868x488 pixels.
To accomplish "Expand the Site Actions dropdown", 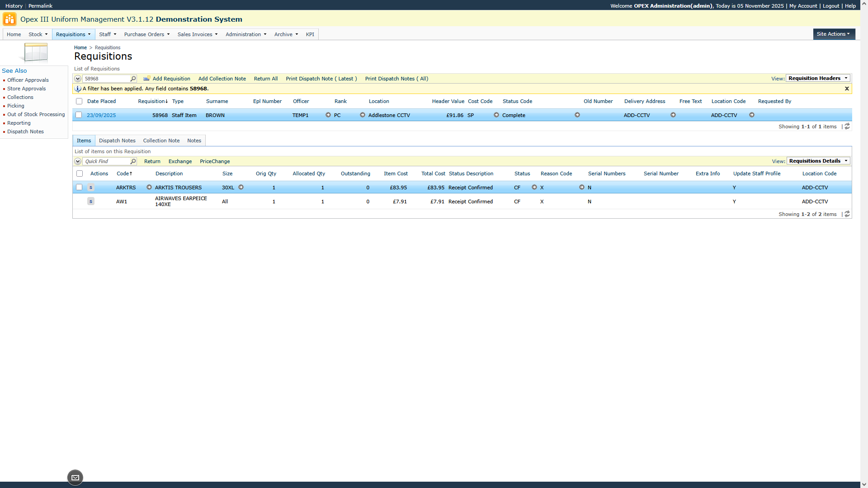I will coord(833,34).
